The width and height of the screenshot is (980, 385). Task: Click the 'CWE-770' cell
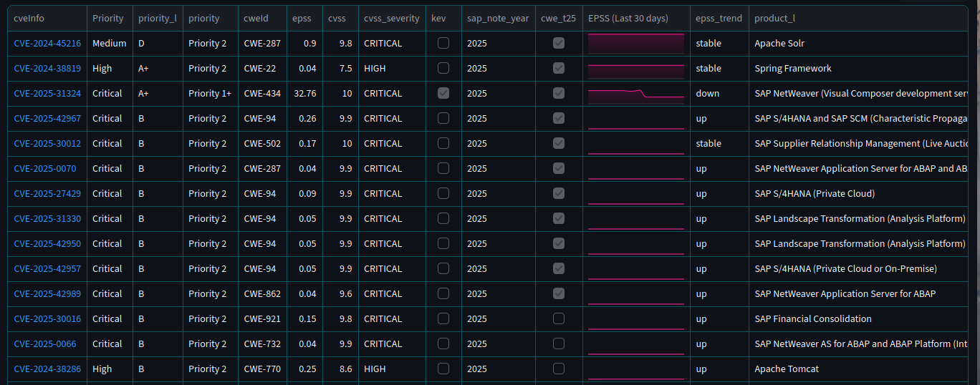point(262,369)
